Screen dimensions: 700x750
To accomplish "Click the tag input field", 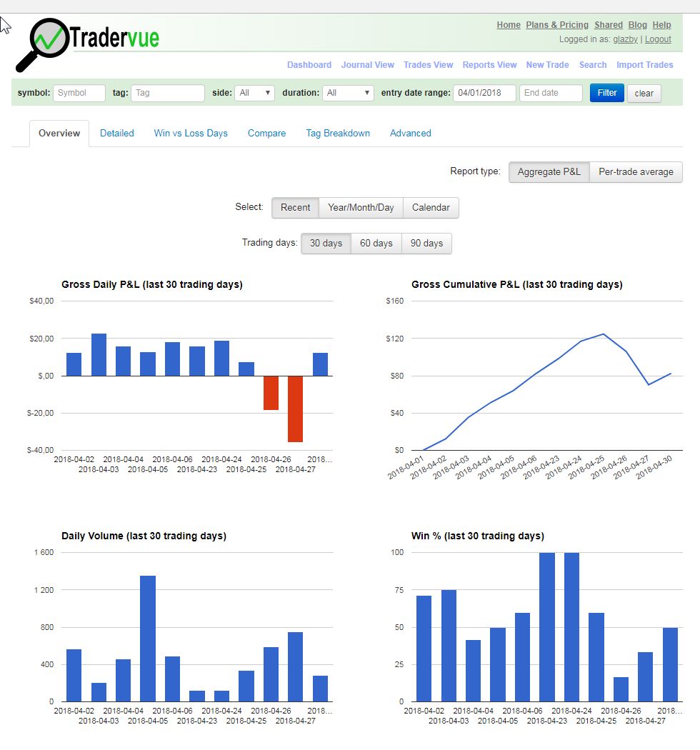I will [168, 93].
